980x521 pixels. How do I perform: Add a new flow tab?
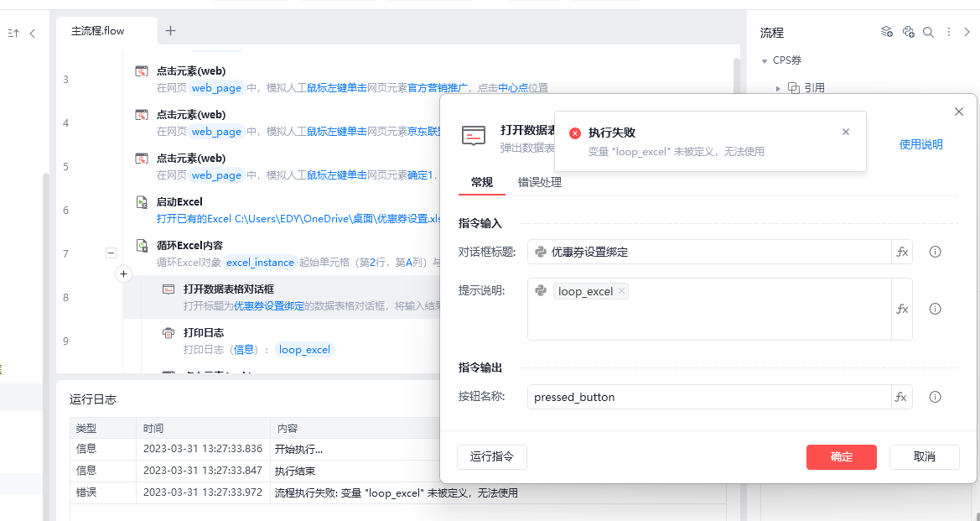tap(171, 31)
